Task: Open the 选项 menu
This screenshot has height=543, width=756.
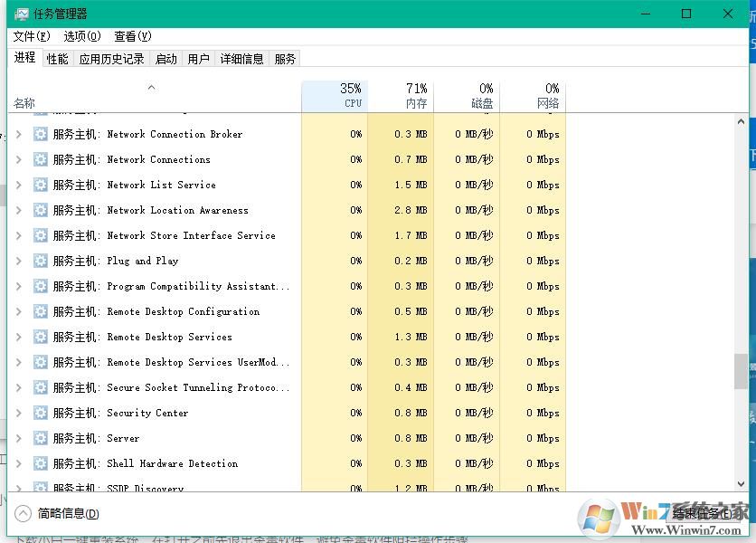Action: (81, 36)
